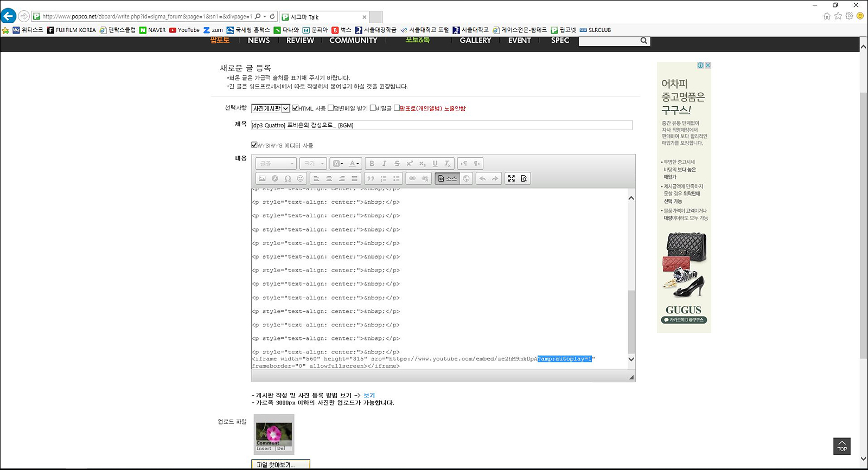Open the 보기 guide link
The height and width of the screenshot is (470, 868).
[369, 395]
